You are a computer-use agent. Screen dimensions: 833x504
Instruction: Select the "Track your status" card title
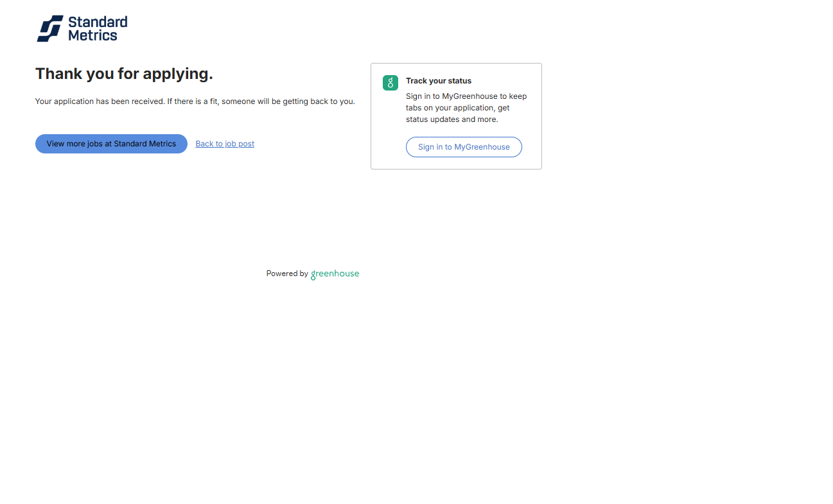click(439, 81)
